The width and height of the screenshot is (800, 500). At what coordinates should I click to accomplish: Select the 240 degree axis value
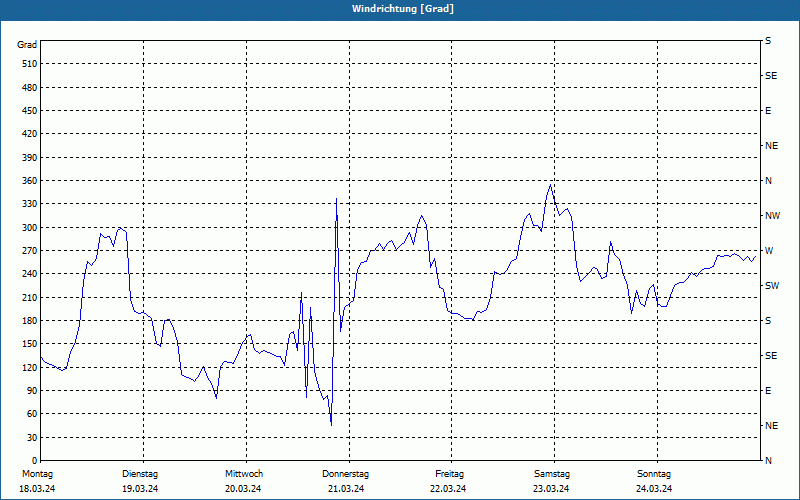coord(30,274)
